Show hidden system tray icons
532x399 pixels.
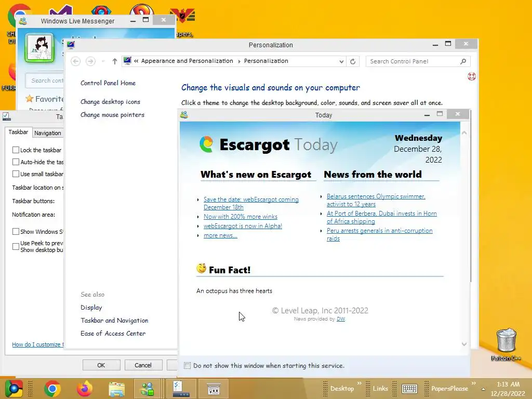coord(483,389)
